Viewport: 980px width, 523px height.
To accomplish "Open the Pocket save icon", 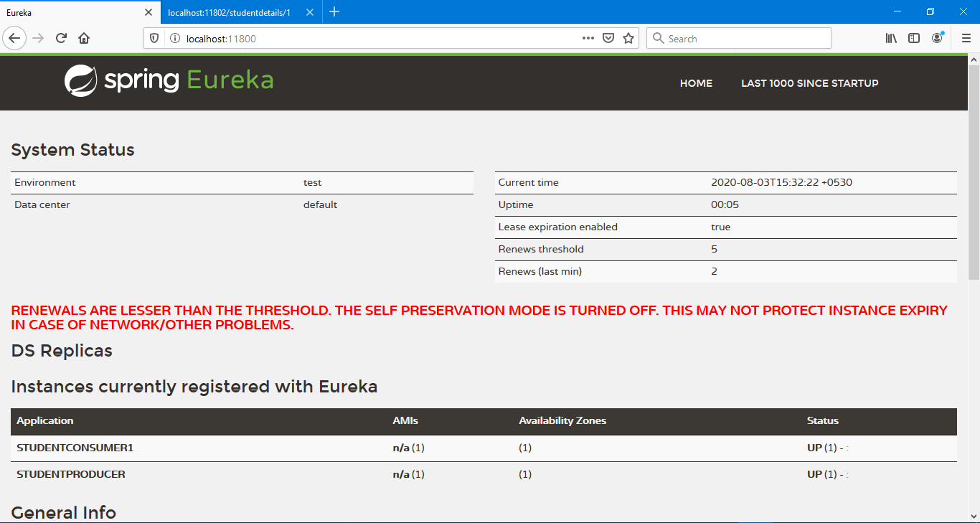I will click(608, 39).
